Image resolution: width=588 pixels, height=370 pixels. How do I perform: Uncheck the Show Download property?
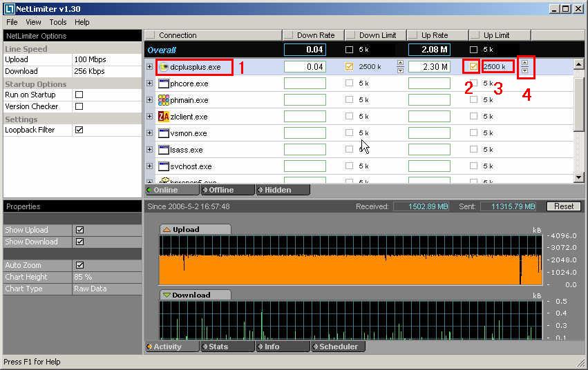click(x=79, y=242)
